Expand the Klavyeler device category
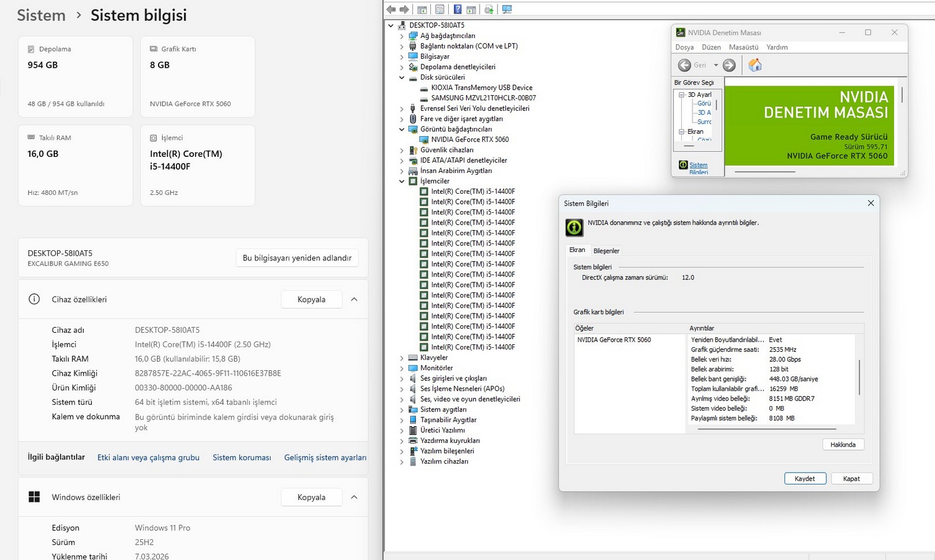 [402, 358]
